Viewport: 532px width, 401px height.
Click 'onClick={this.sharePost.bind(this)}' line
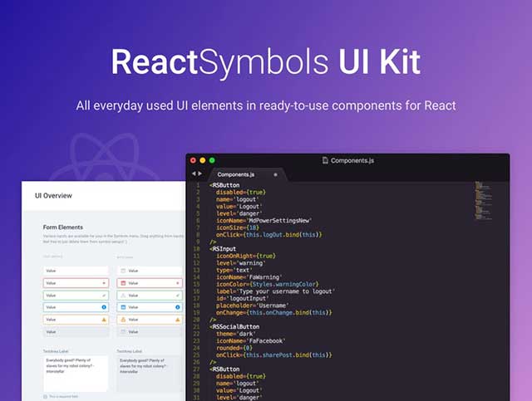tap(274, 355)
